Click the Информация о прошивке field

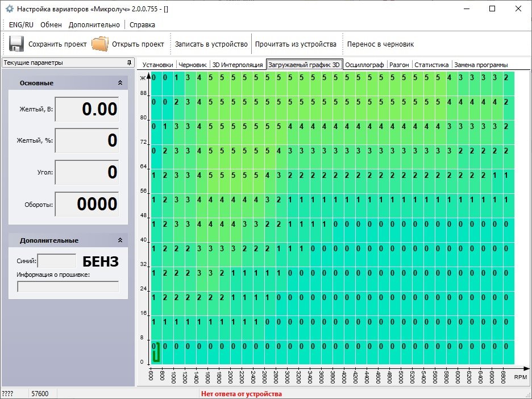tap(68, 286)
